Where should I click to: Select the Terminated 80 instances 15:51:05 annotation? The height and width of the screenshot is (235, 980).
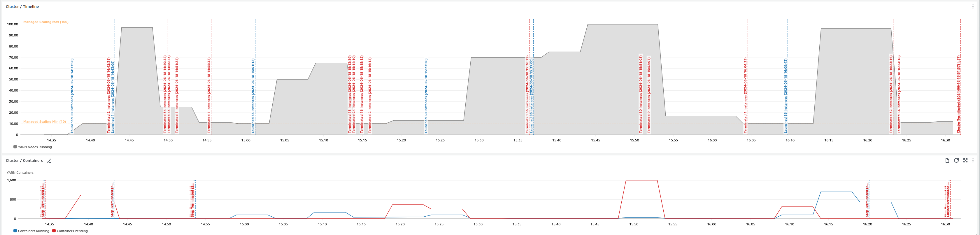(641, 94)
